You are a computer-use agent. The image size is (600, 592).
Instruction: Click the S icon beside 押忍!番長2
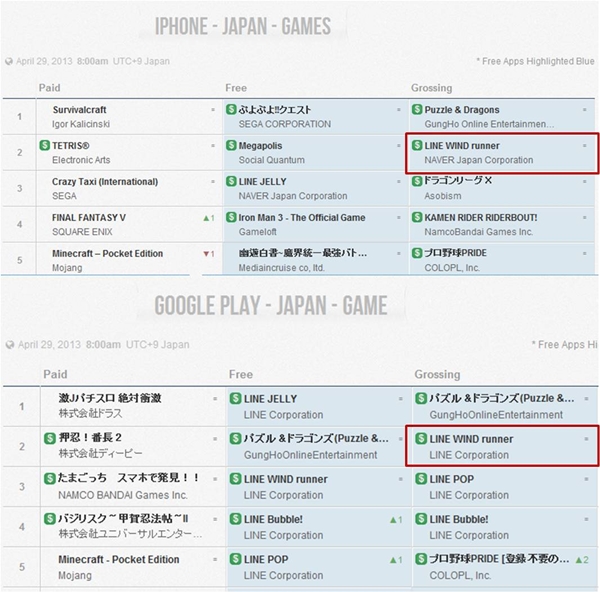click(x=50, y=438)
